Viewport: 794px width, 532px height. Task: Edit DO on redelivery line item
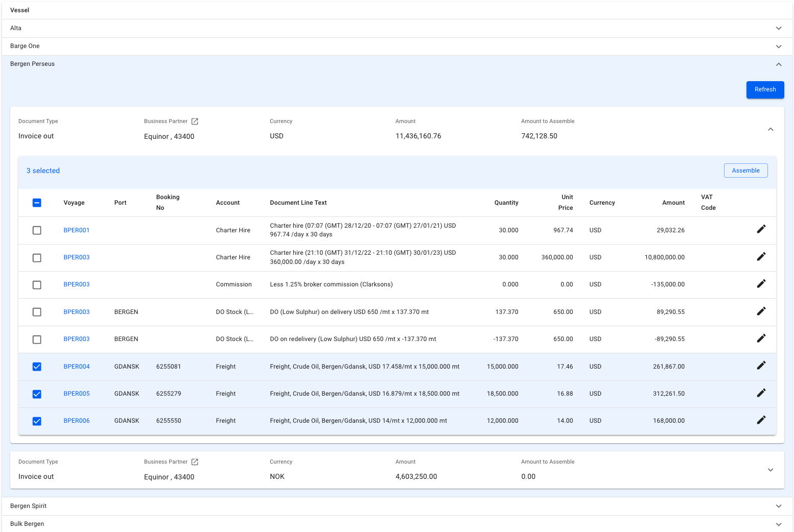click(x=761, y=338)
